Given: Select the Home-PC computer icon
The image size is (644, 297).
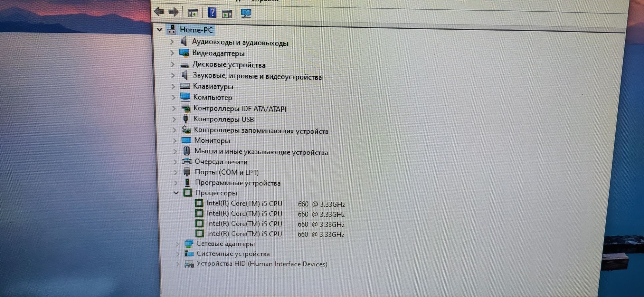Looking at the screenshot, I should (172, 29).
